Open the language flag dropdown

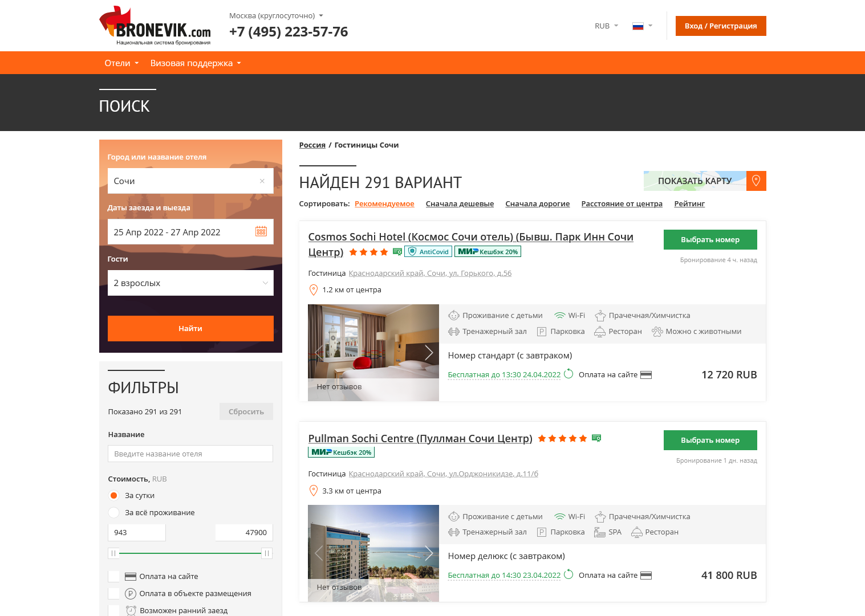(642, 26)
